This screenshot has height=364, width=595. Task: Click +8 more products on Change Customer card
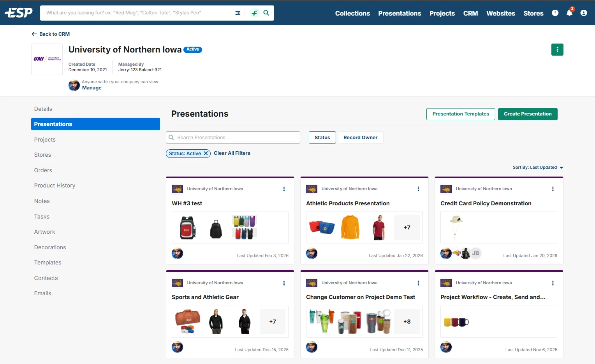point(407,322)
